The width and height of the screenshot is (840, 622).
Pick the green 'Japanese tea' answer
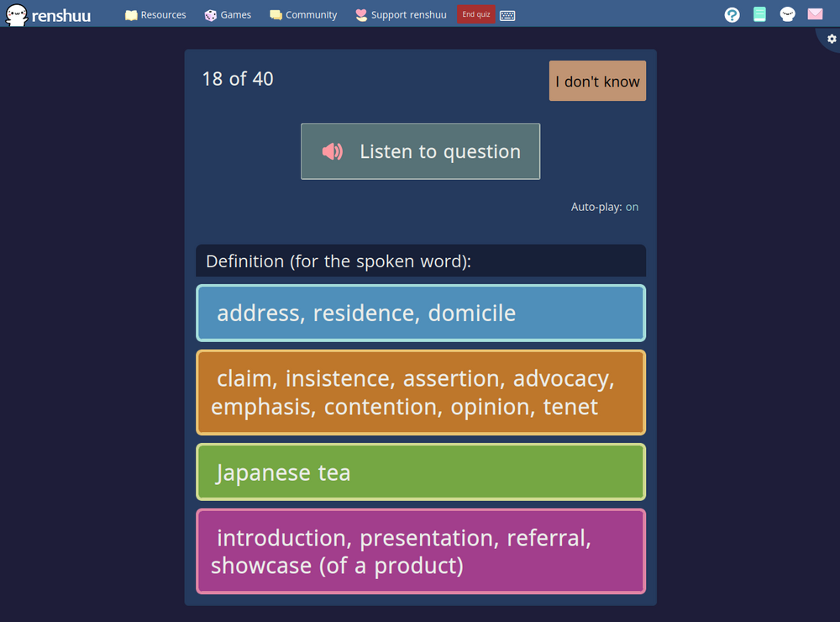pyautogui.click(x=420, y=472)
